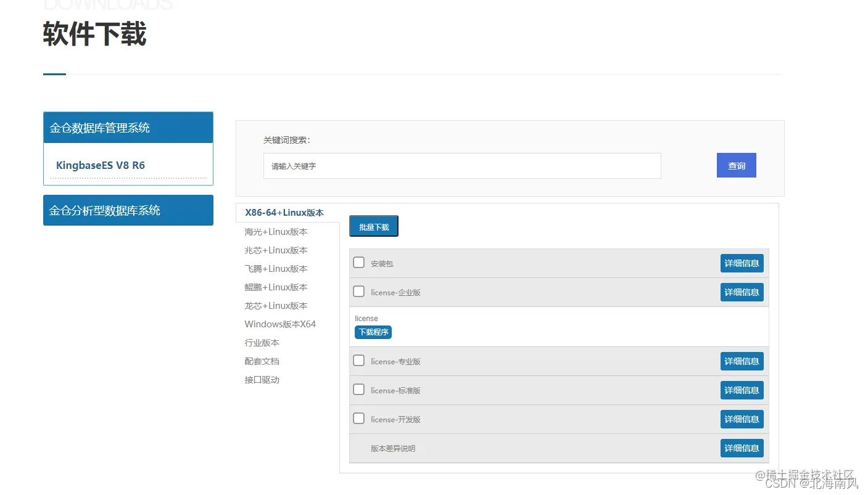Select the X86-64+Linux版本 tab
The height and width of the screenshot is (495, 868).
coord(284,213)
